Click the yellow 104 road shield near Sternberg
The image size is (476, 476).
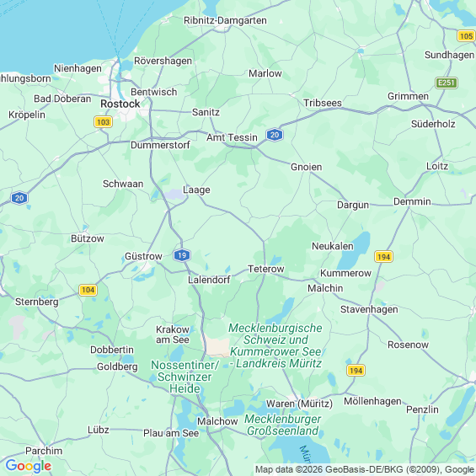coord(88,290)
